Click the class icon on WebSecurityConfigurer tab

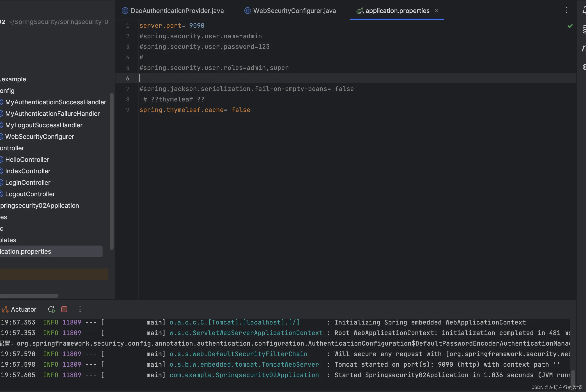pyautogui.click(x=247, y=11)
